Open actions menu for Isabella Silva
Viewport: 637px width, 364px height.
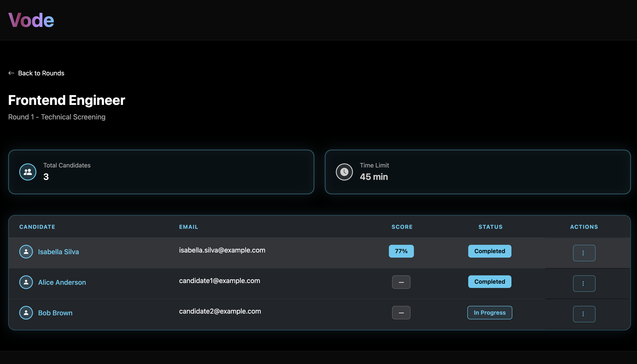(x=584, y=253)
